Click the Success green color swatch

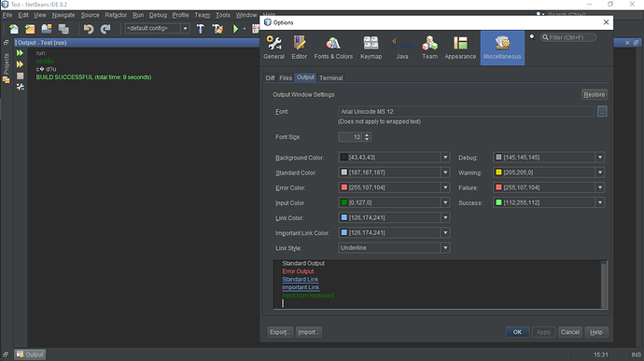click(x=498, y=202)
